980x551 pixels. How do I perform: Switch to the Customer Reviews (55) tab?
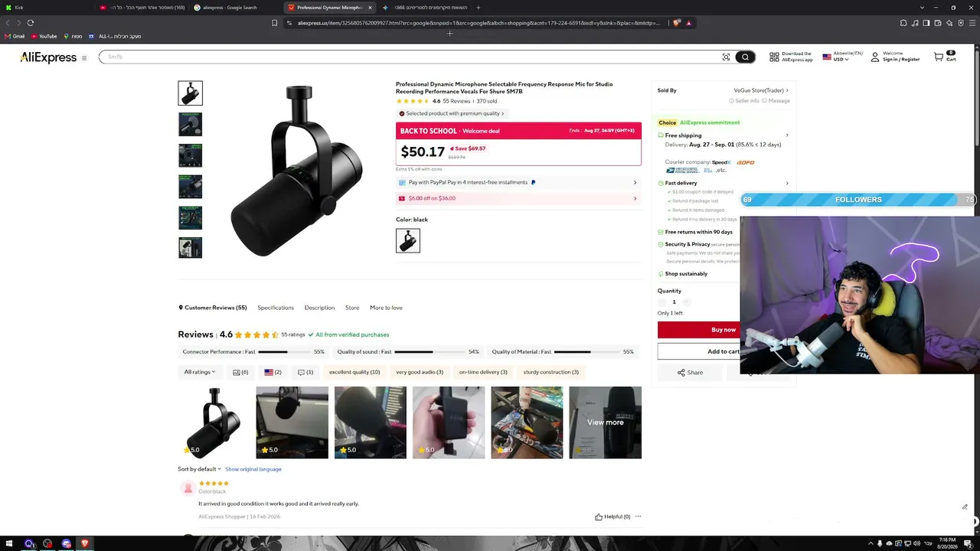[x=213, y=308]
